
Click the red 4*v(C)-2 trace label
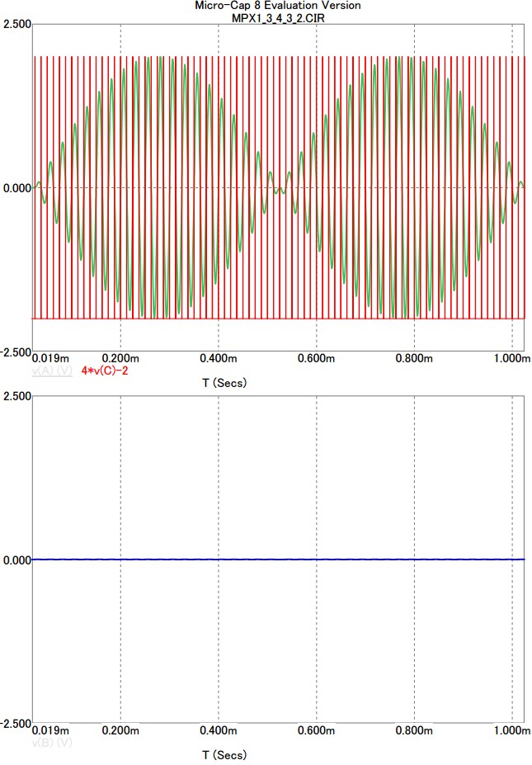(x=105, y=371)
